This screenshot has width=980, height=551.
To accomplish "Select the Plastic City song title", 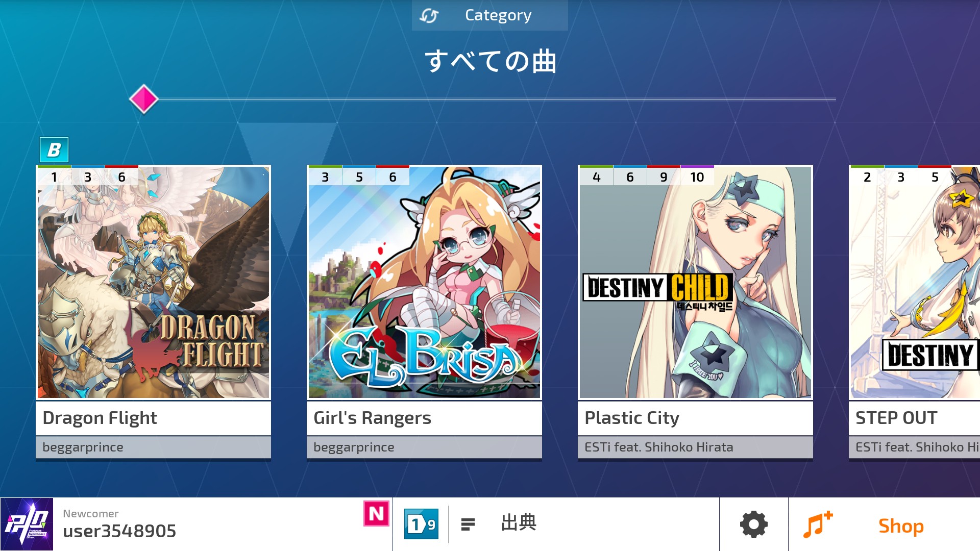I will [632, 418].
